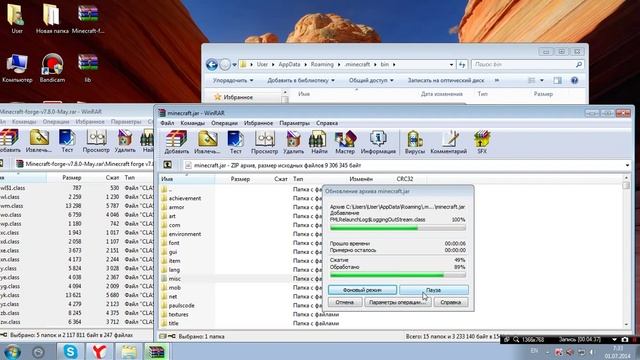Click the Отмена button in update dialog

[345, 302]
